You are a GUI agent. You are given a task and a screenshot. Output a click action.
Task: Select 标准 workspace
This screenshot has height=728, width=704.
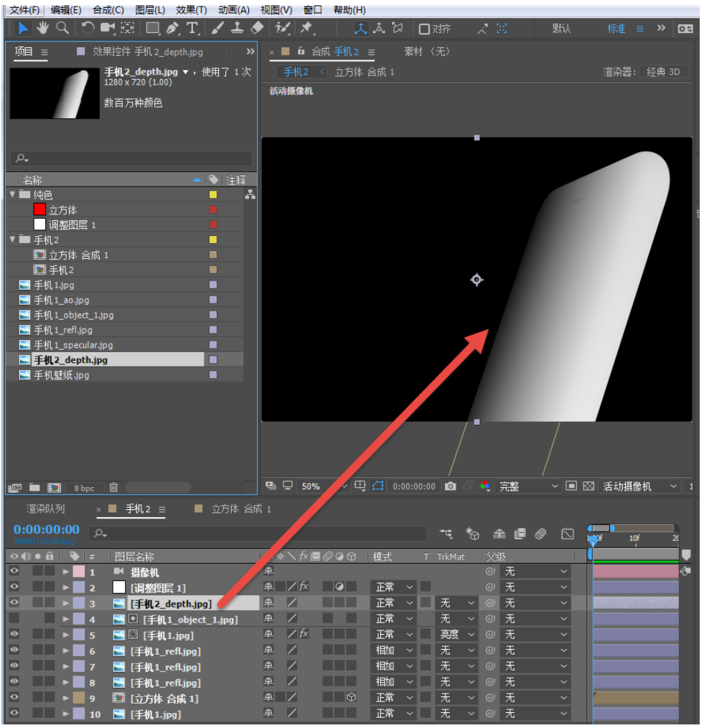click(x=616, y=29)
